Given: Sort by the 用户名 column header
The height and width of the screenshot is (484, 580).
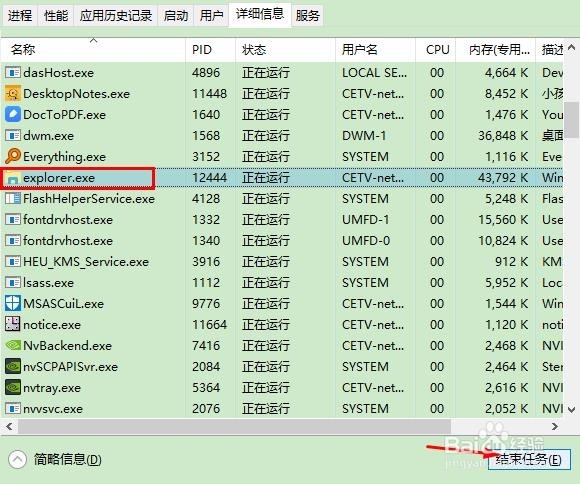Looking at the screenshot, I should pos(375,50).
